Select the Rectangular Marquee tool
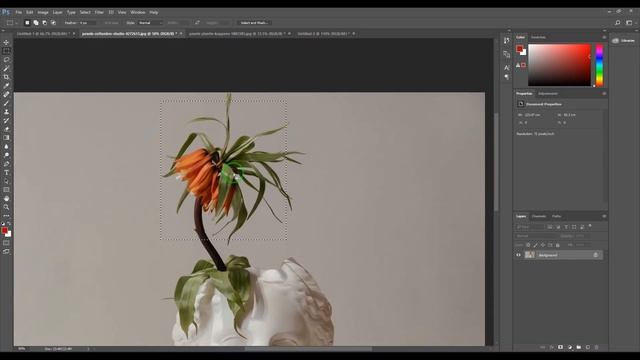The width and height of the screenshot is (640, 360). tap(6, 51)
